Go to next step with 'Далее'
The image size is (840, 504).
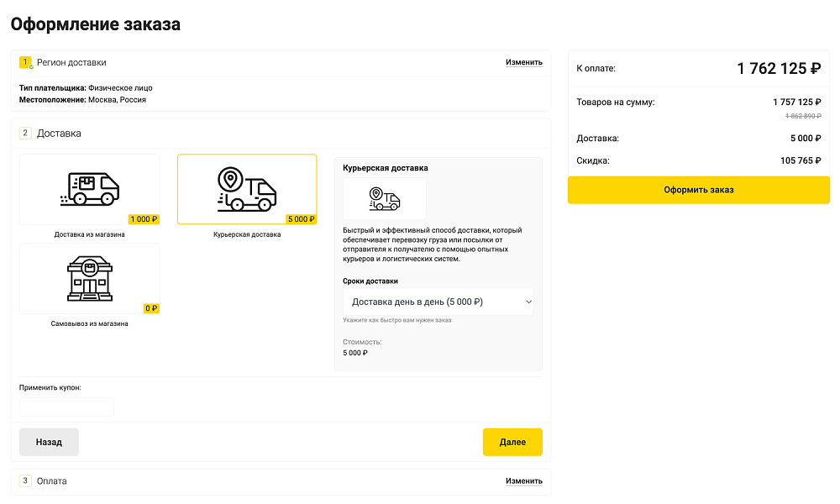pos(512,442)
